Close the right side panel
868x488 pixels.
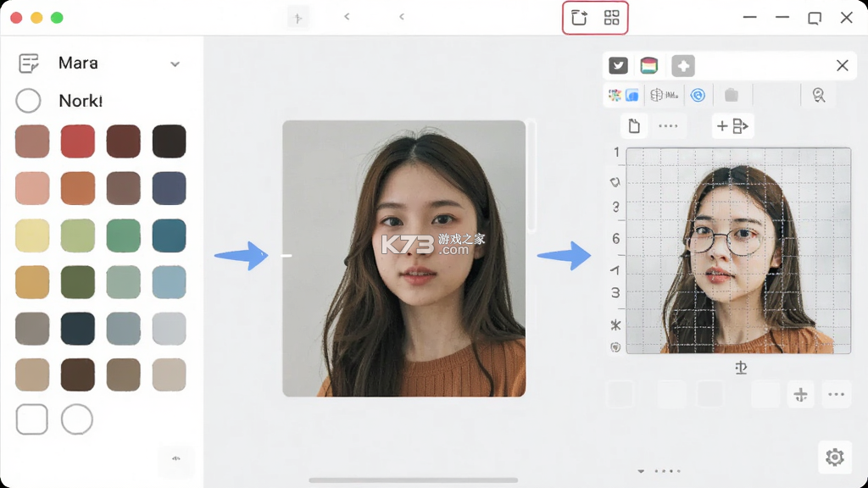[843, 65]
